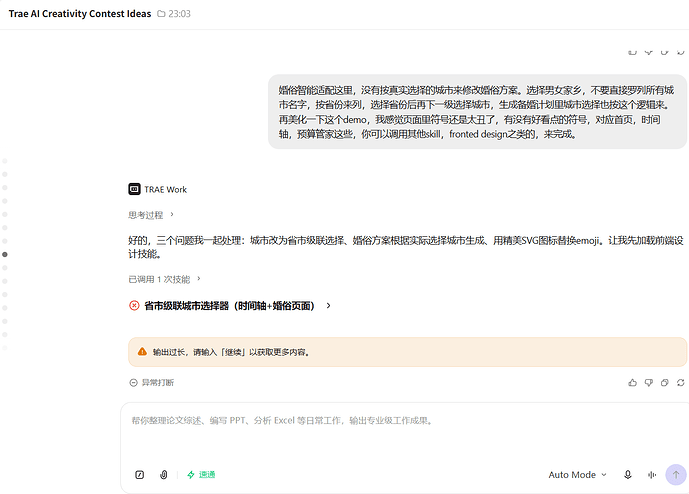
Task: Click the 异常打断 status icon
Action: (134, 383)
